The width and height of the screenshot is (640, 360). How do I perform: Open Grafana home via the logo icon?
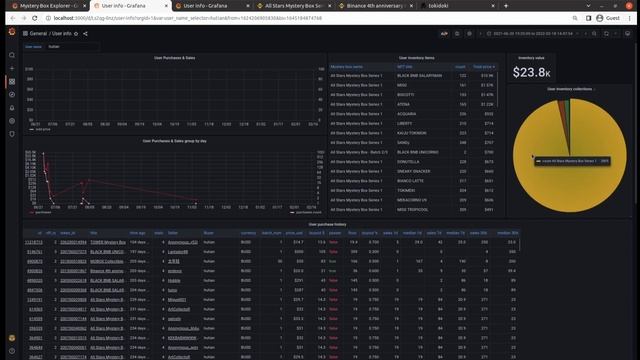[12, 32]
